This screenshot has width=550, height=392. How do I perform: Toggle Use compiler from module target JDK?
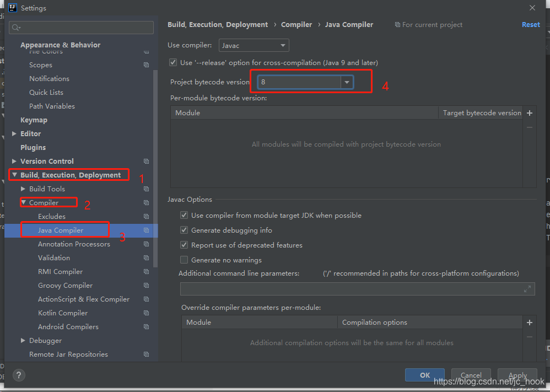[x=184, y=215]
